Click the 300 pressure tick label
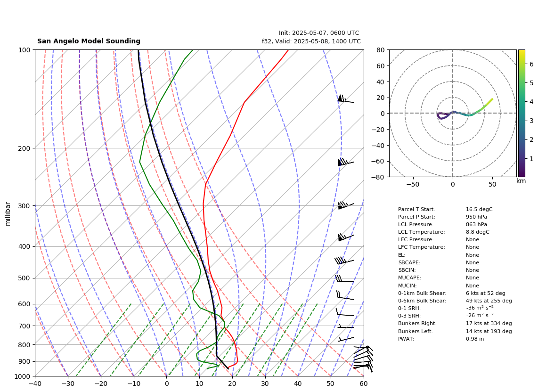The image size is (538, 392). click(x=24, y=206)
